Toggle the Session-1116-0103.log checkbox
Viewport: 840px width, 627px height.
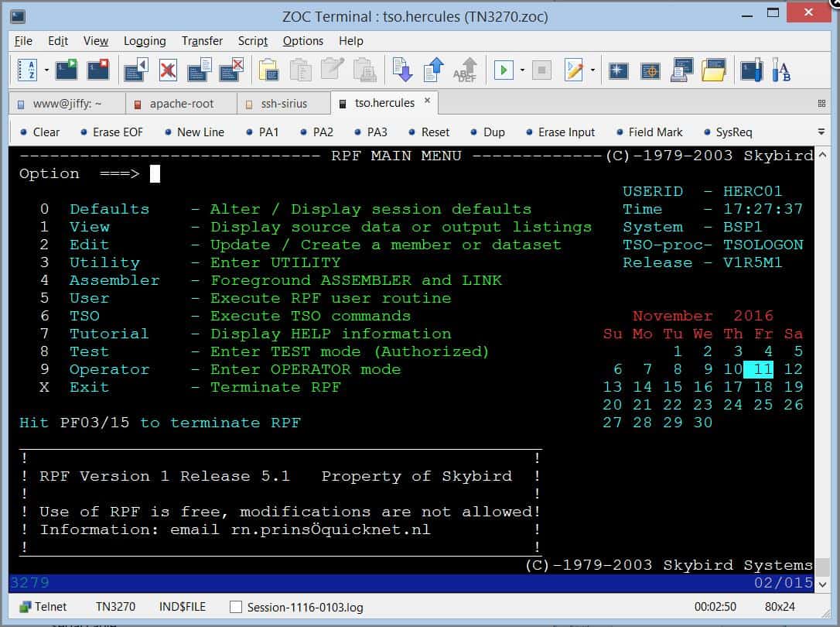pos(236,607)
